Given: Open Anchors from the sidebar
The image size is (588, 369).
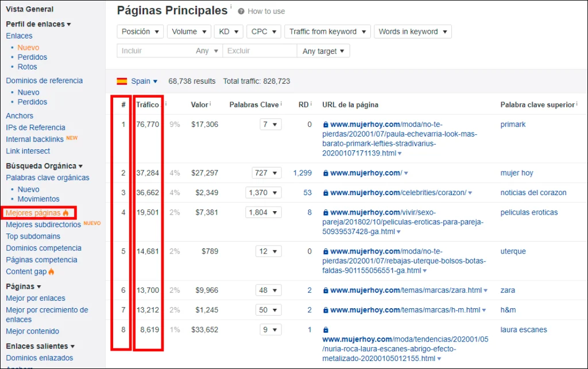Looking at the screenshot, I should point(19,115).
